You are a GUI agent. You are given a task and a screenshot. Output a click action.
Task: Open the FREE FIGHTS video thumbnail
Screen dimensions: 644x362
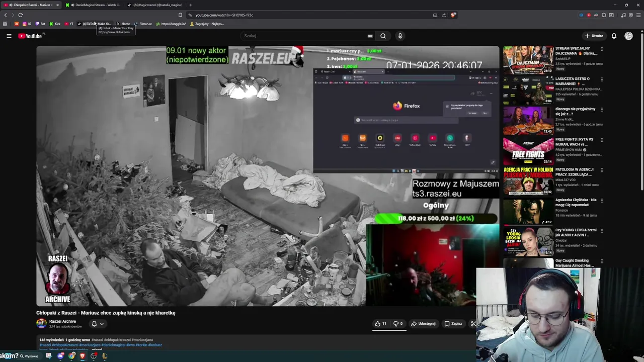click(x=528, y=151)
